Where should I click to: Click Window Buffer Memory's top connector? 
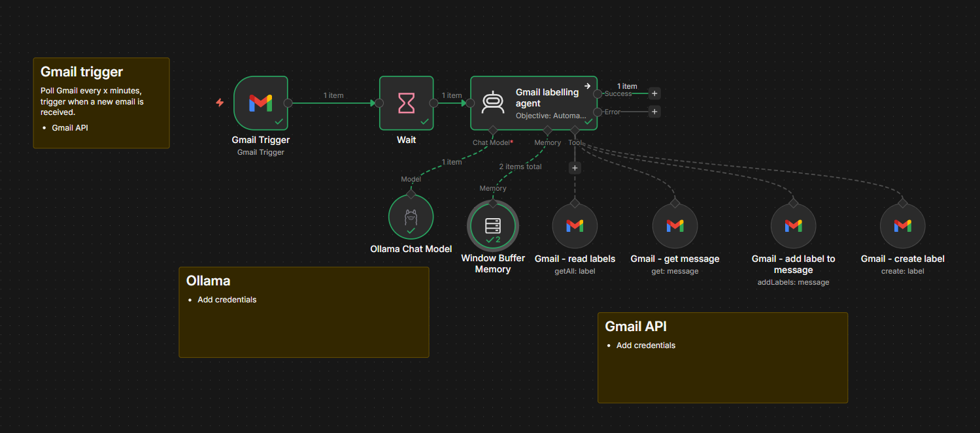pyautogui.click(x=492, y=203)
